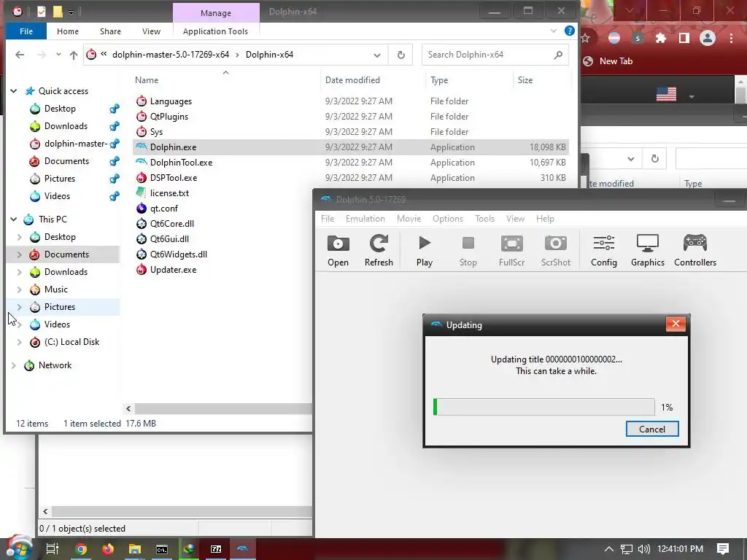Open Downloads in Quick access
The height and width of the screenshot is (560, 747).
(x=66, y=126)
